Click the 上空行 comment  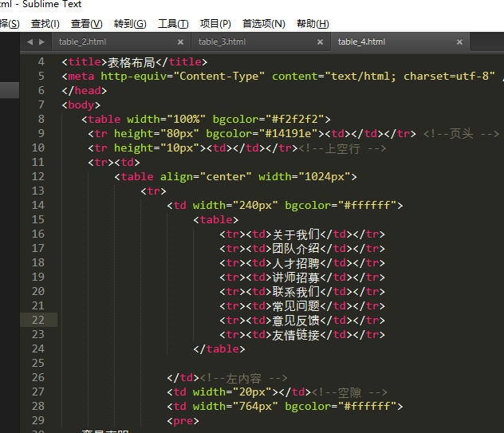[342, 148]
